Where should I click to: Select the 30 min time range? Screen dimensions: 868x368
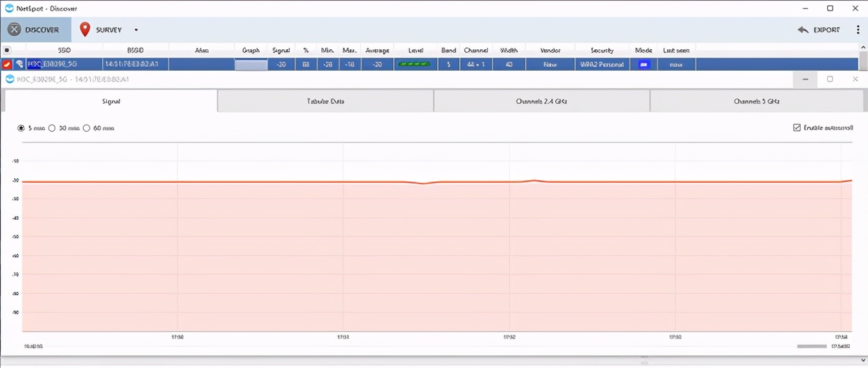[x=52, y=128]
